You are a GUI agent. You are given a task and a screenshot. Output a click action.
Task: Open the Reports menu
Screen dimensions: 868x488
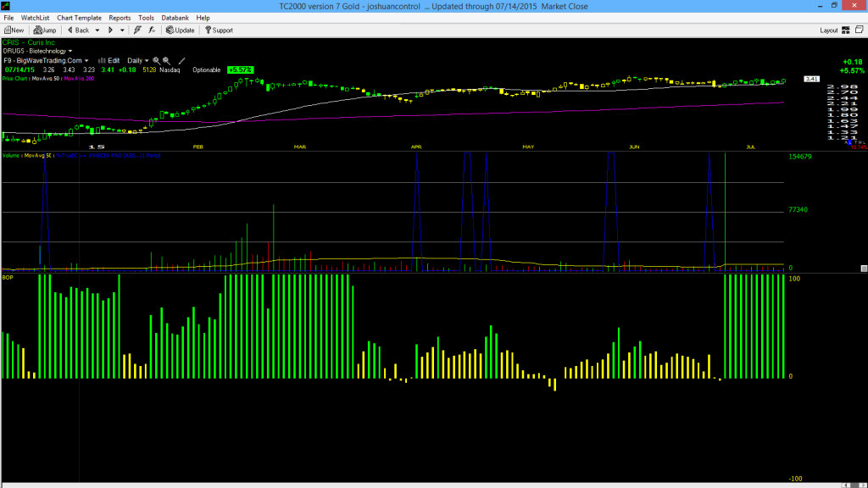120,18
